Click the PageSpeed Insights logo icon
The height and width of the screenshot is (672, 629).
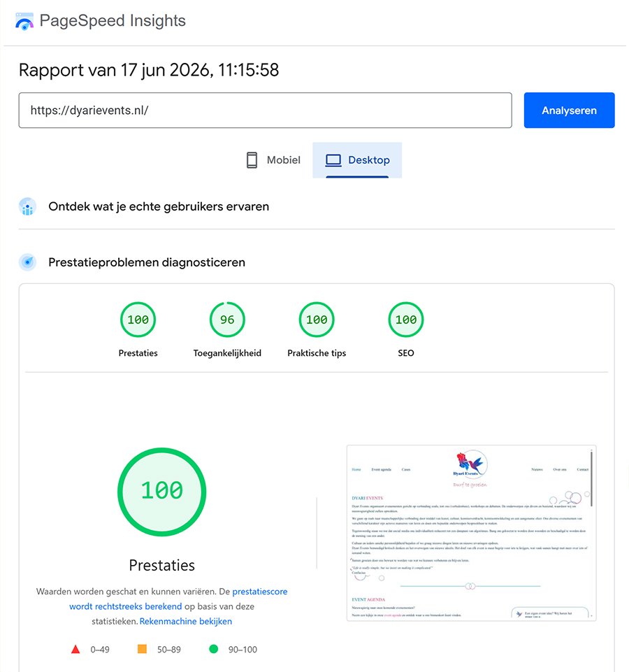coord(24,21)
